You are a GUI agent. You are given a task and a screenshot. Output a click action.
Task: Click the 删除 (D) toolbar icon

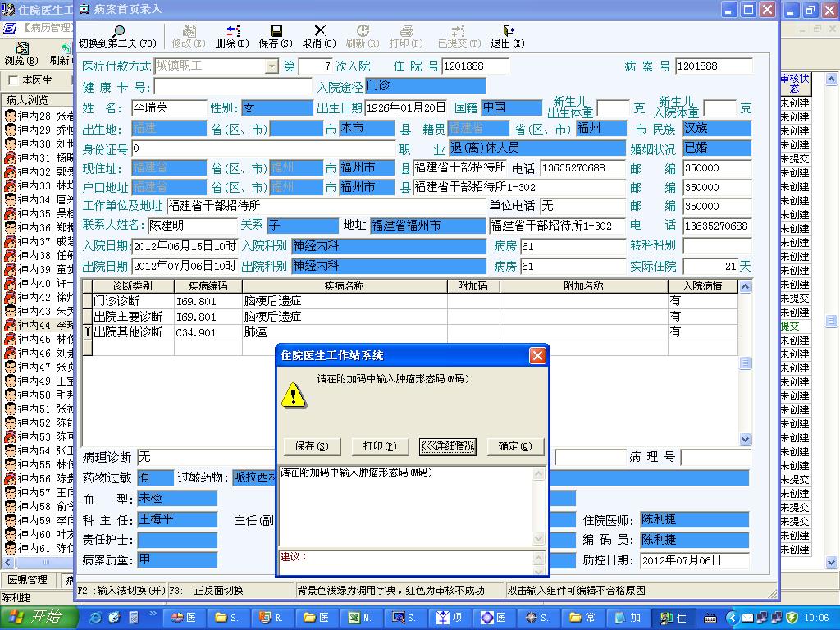(x=233, y=31)
